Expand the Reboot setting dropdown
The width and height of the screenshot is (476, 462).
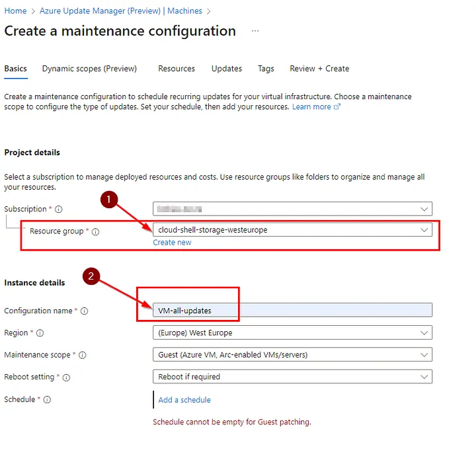click(x=292, y=377)
